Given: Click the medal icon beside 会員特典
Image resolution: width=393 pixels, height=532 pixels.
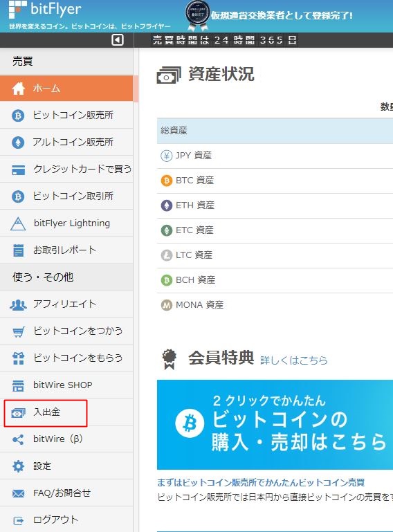Looking at the screenshot, I should click(x=170, y=359).
